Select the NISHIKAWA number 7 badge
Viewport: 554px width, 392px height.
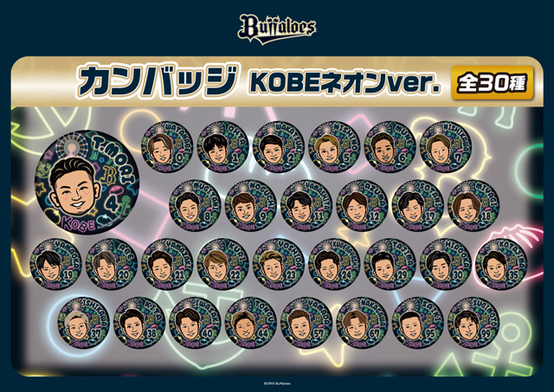pos(446,147)
